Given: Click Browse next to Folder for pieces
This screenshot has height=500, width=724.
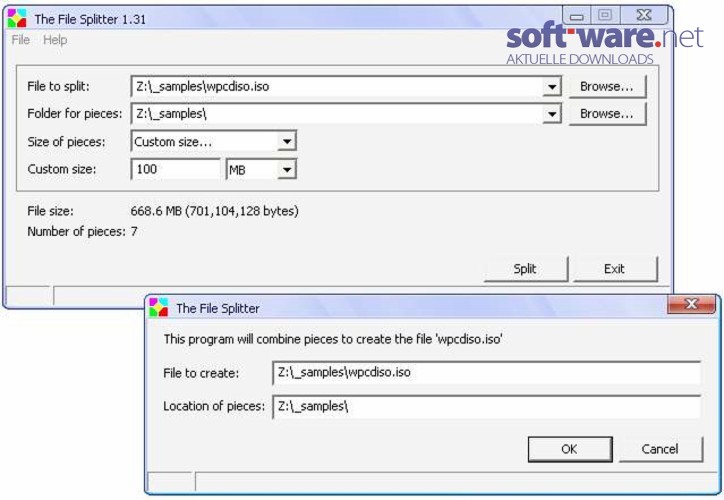Looking at the screenshot, I should (607, 114).
